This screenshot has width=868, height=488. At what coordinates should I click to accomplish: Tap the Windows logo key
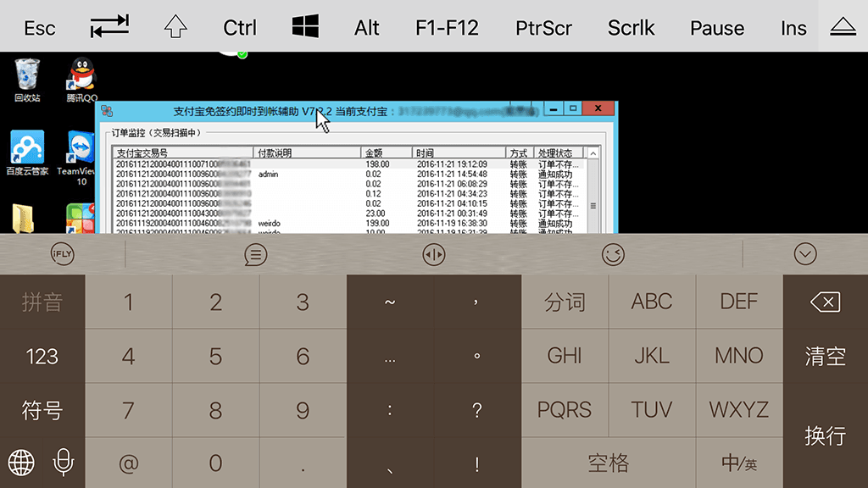[305, 26]
